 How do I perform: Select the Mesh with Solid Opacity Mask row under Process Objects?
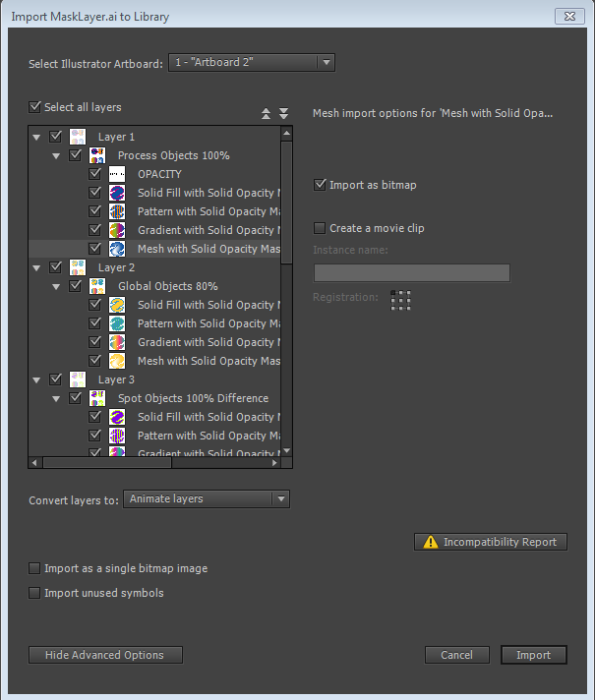click(x=208, y=249)
